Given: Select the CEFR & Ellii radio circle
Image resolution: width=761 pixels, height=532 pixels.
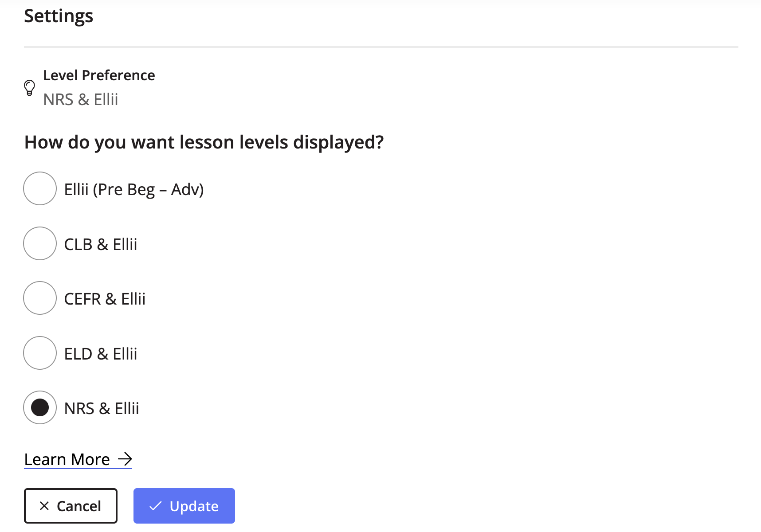Looking at the screenshot, I should (x=40, y=298).
